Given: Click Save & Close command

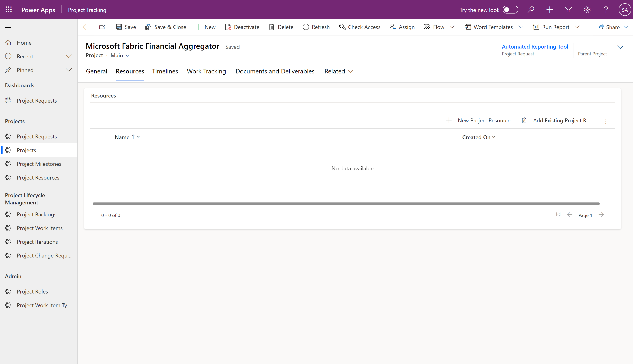Looking at the screenshot, I should 166,27.
